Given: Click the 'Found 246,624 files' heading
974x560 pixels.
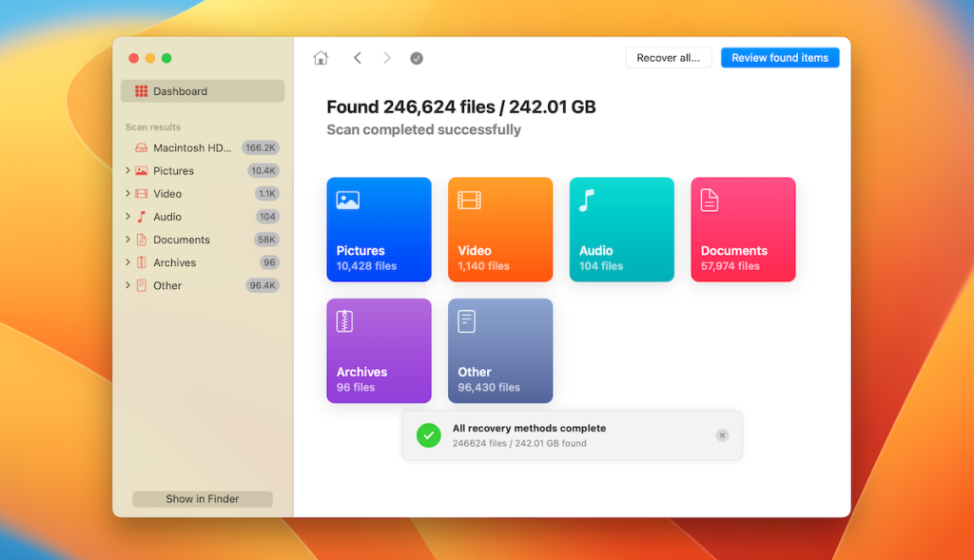Looking at the screenshot, I should [x=461, y=106].
